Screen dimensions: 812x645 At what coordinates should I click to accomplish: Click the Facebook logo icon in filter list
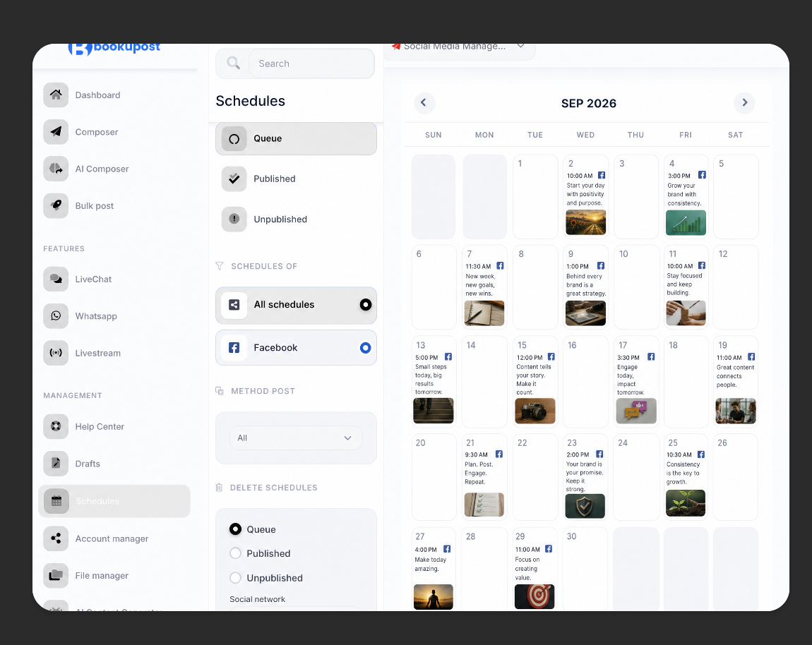[x=234, y=347]
